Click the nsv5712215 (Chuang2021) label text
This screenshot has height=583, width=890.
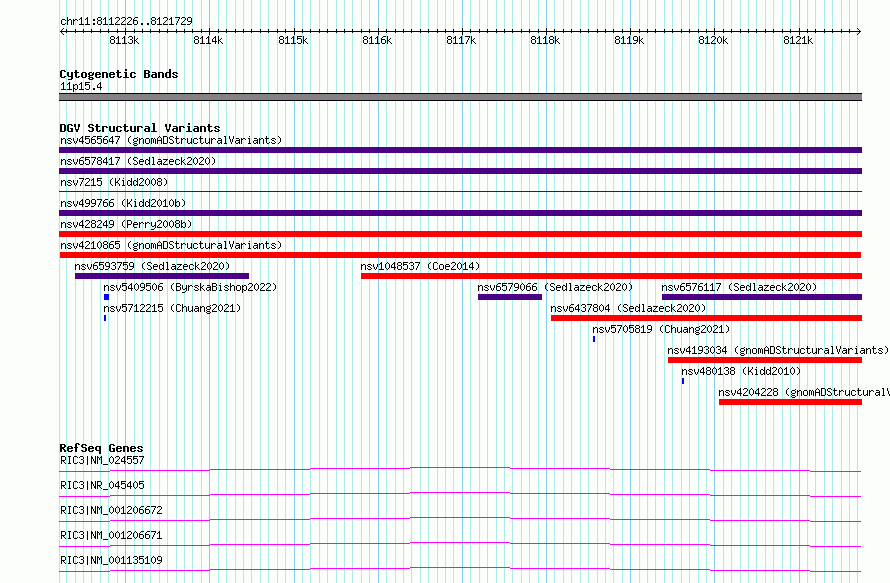pyautogui.click(x=172, y=308)
